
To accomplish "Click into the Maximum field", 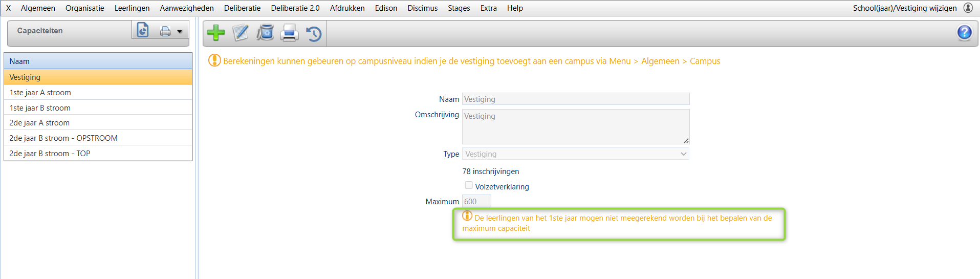I will 476,202.
